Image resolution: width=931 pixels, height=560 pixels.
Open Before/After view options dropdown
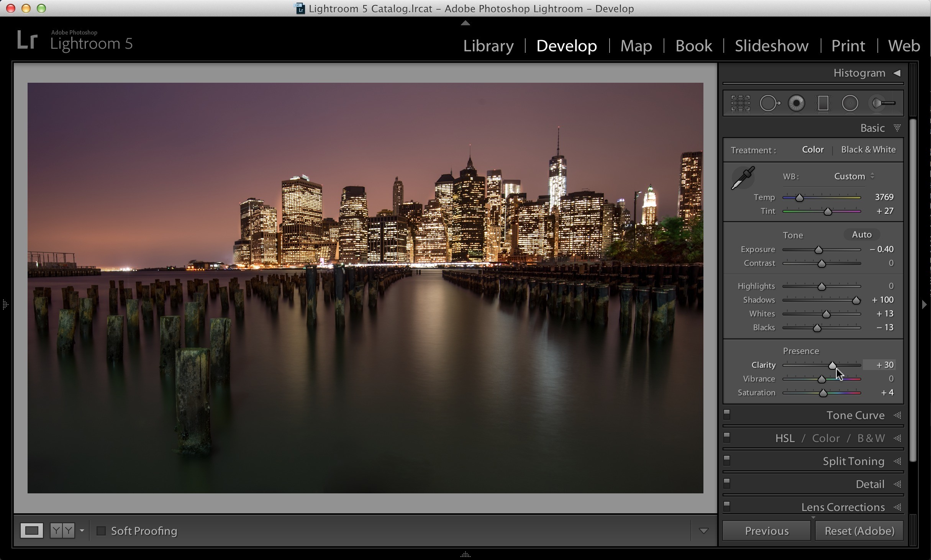82,531
